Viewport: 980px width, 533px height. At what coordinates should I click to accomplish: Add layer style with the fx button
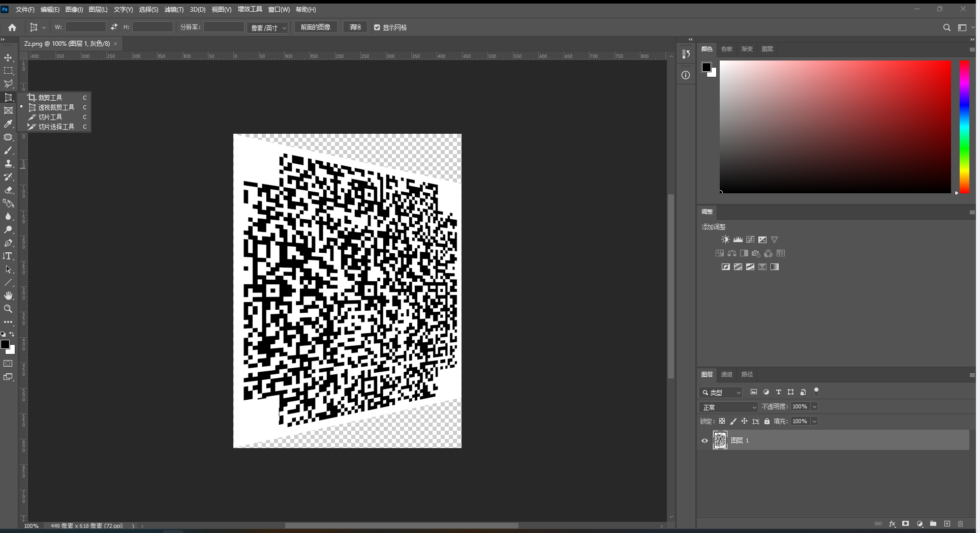click(x=892, y=524)
